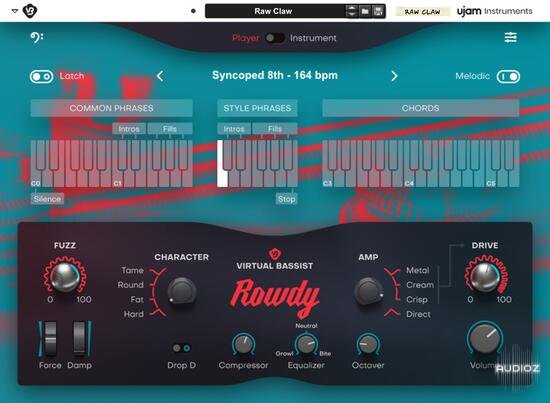The width and height of the screenshot is (550, 403).
Task: Go to next style with right chevron
Action: click(394, 76)
